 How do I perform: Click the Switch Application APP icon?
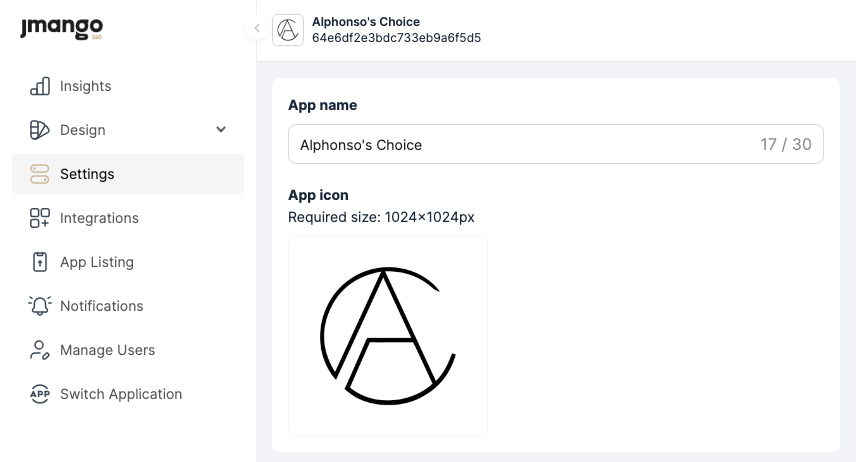point(40,394)
